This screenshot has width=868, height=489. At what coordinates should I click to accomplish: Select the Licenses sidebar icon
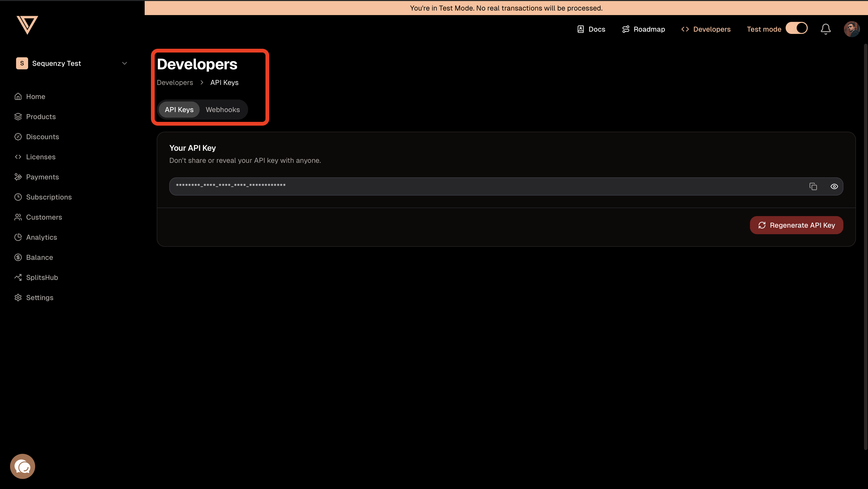[18, 157]
